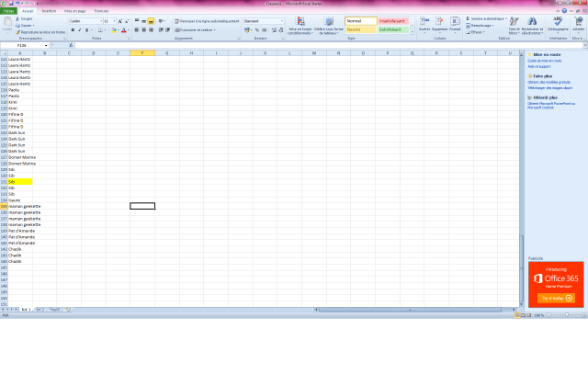588x375 pixels.
Task: Decrease font size with the small A icon
Action: 127,21
